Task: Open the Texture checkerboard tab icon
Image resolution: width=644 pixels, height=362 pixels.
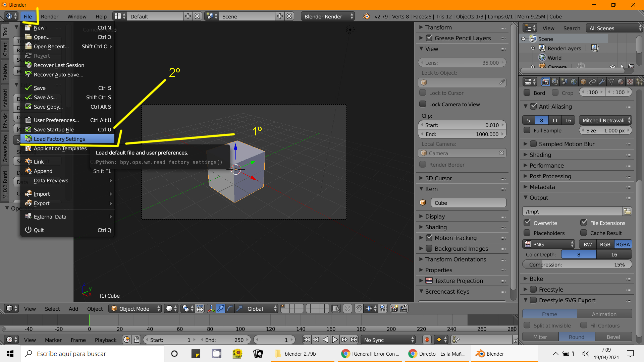Action: (x=630, y=82)
